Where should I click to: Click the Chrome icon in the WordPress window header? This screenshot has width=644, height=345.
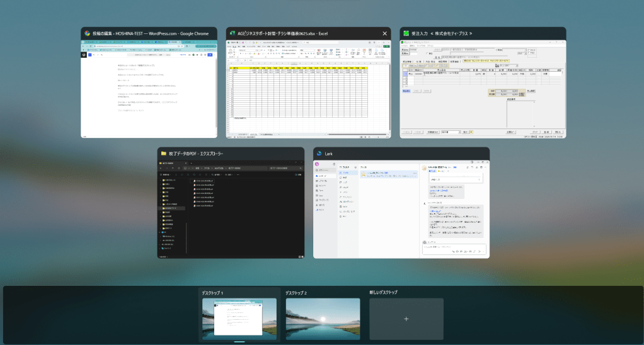tap(87, 33)
